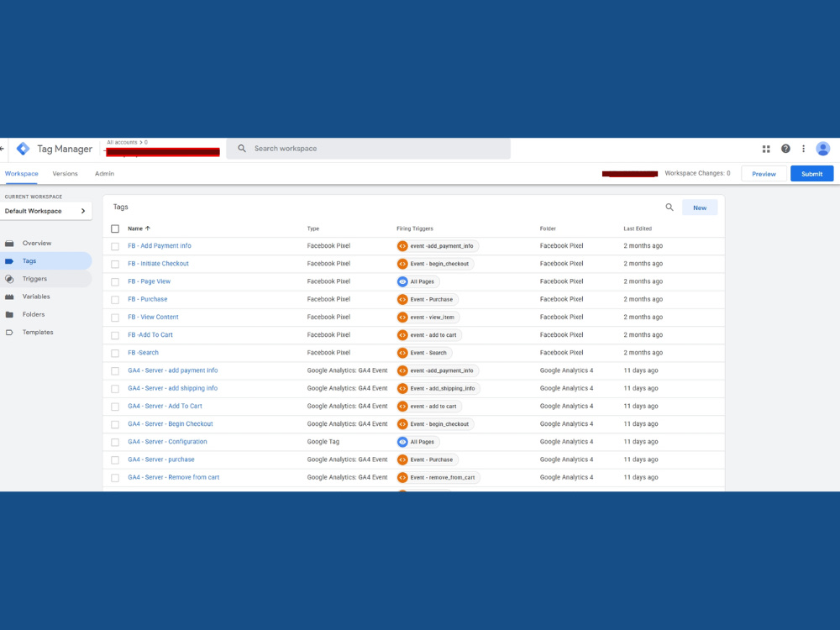The image size is (840, 630).
Task: Open Tags in the sidebar
Action: [x=45, y=261]
